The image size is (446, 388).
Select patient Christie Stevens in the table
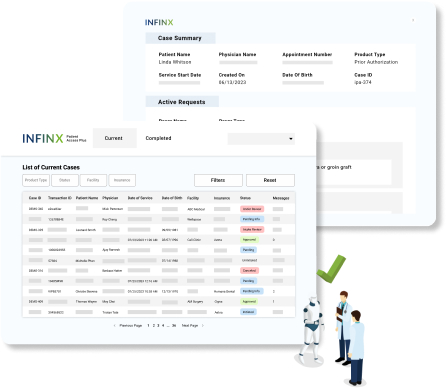pyautogui.click(x=86, y=291)
